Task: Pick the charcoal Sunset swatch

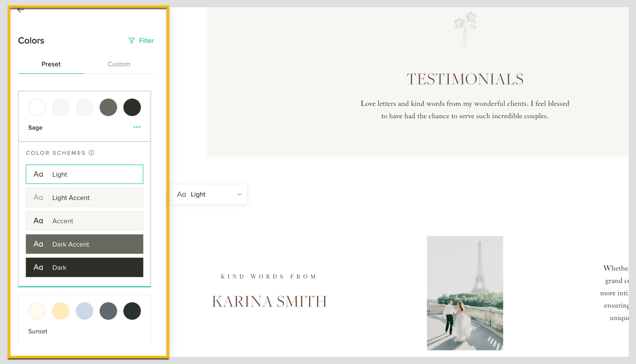Action: tap(132, 311)
